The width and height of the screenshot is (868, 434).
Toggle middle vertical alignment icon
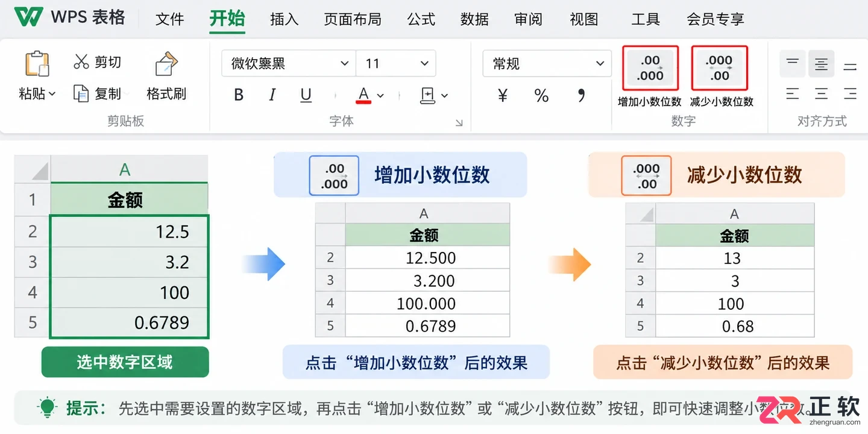point(821,63)
